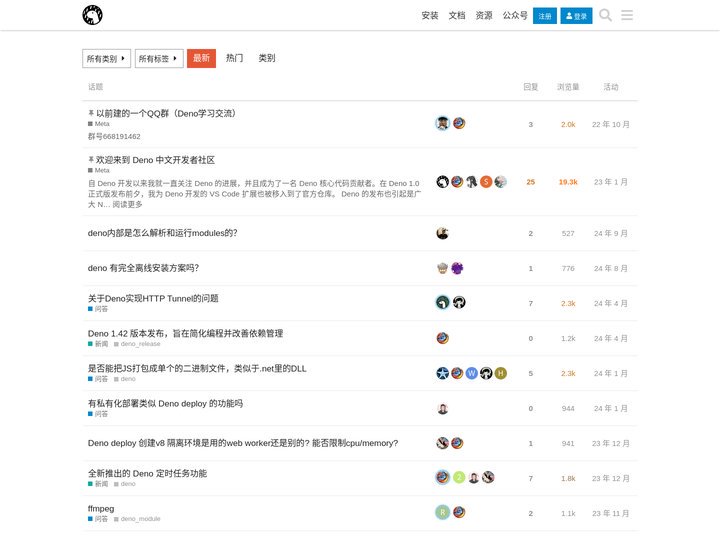Click 23 年 11 月 activity date
The image size is (720, 540).
click(x=611, y=513)
